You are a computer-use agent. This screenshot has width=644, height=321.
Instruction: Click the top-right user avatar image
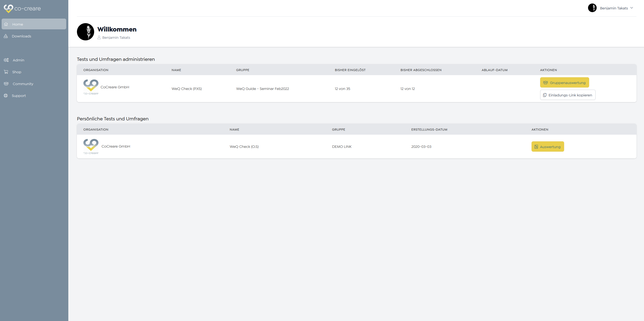tap(592, 8)
